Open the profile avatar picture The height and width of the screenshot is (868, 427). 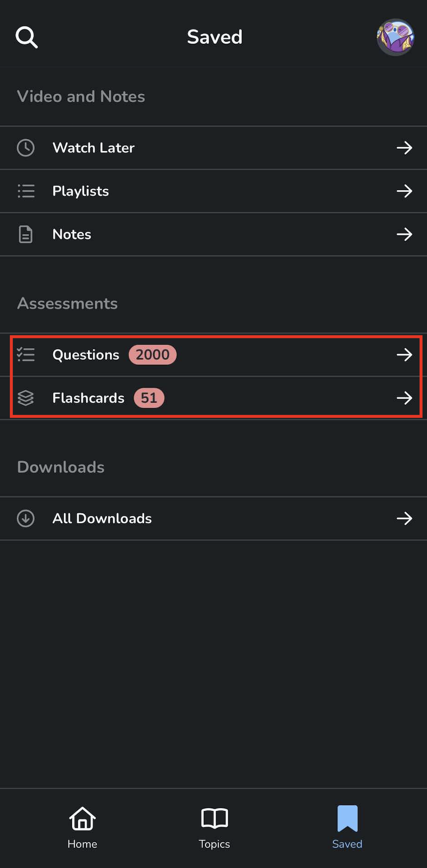(x=395, y=37)
